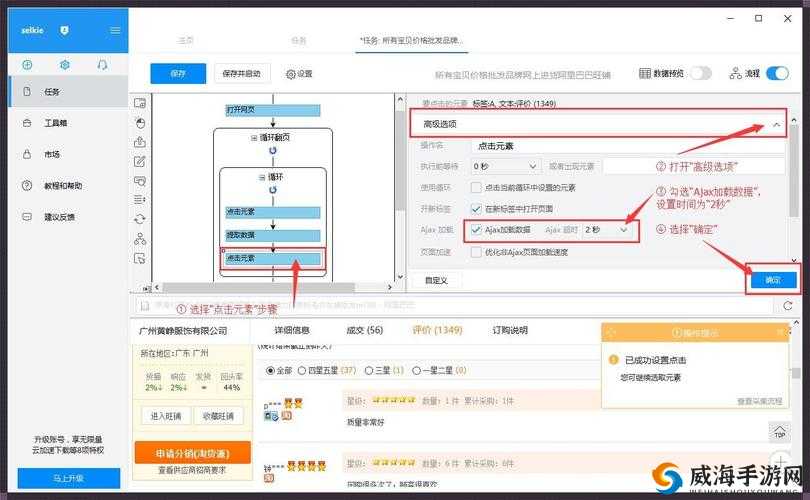This screenshot has width=810, height=500.
Task: Open the 执行前等待 0 秒 dropdown
Action: point(505,166)
